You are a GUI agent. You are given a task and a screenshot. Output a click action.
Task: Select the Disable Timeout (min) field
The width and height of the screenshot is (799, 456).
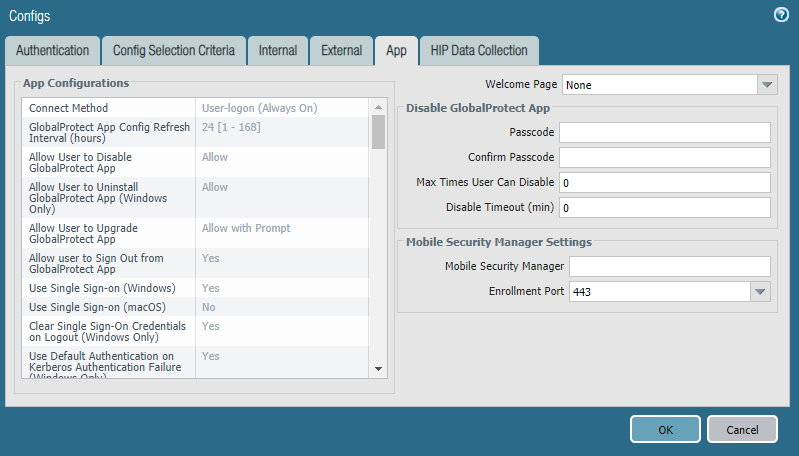click(664, 208)
